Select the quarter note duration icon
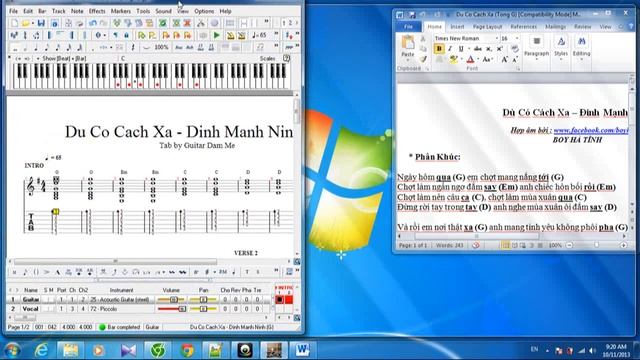 (36, 48)
